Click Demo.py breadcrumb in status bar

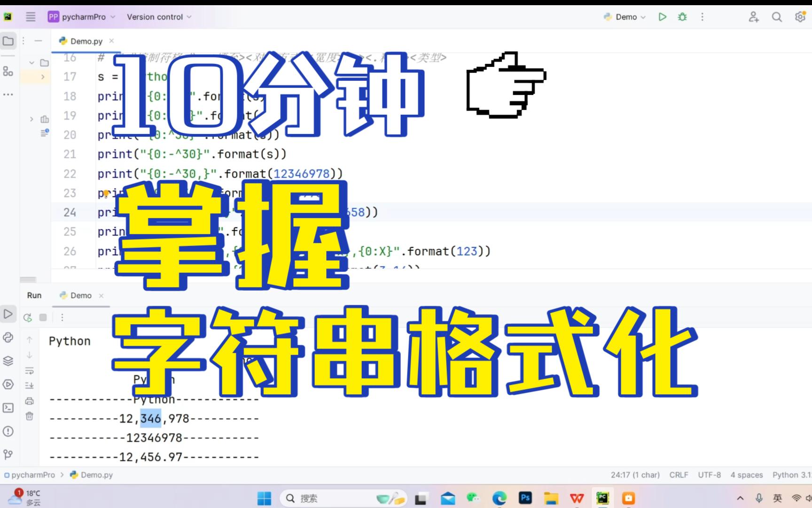[92, 475]
